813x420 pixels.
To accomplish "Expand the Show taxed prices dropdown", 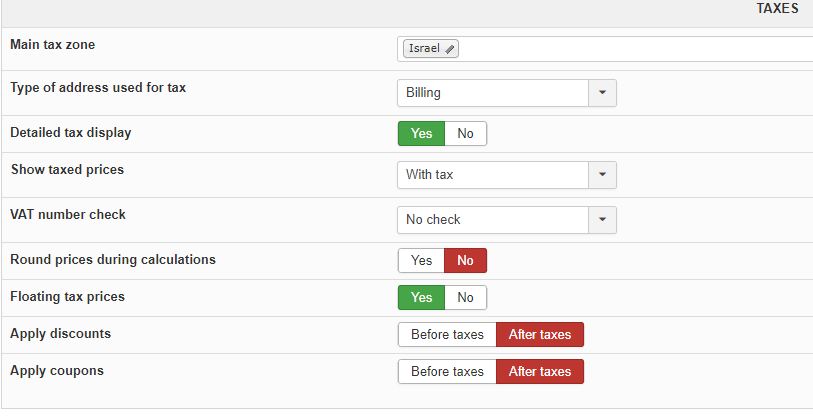I will click(x=602, y=175).
